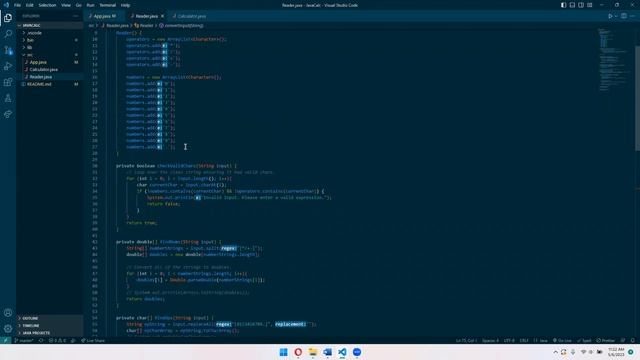Click the feedback icon in status bar
Image resolution: width=640 pixels, height=360 pixels.
coord(623,340)
